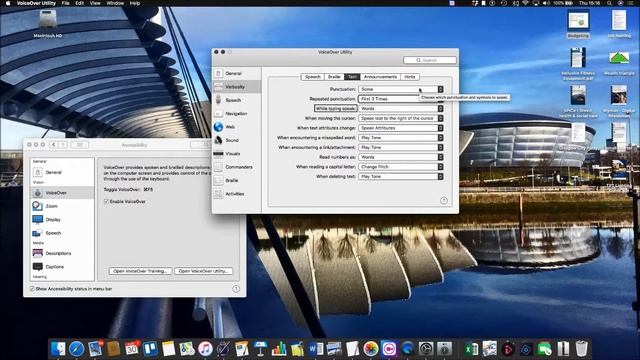Viewport: 640px width, 360px height.
Task: Open Commanders category in VoiceOver Utility
Action: coord(237,167)
